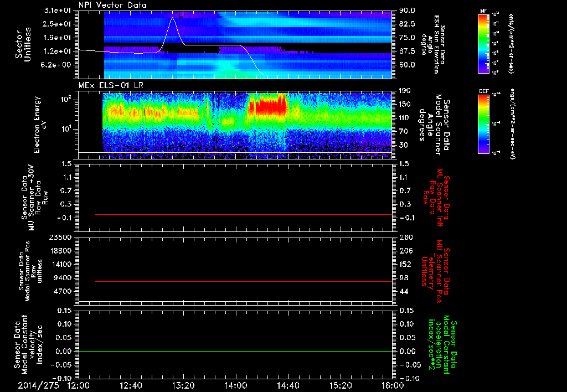Viewport: 567px width, 392px height.
Task: Click the 'Model Scanner Angle degrees' right label
Action: click(434, 125)
